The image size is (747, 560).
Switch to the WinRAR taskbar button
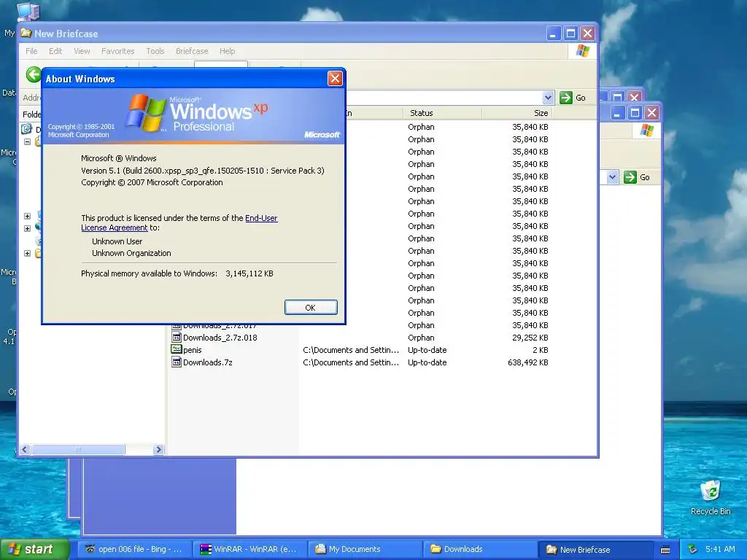[249, 549]
